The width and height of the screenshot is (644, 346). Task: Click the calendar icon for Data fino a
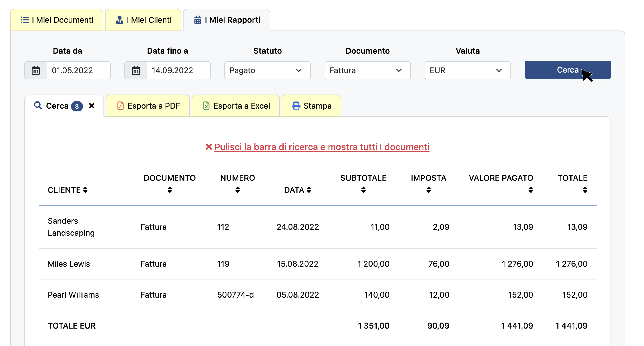point(136,70)
